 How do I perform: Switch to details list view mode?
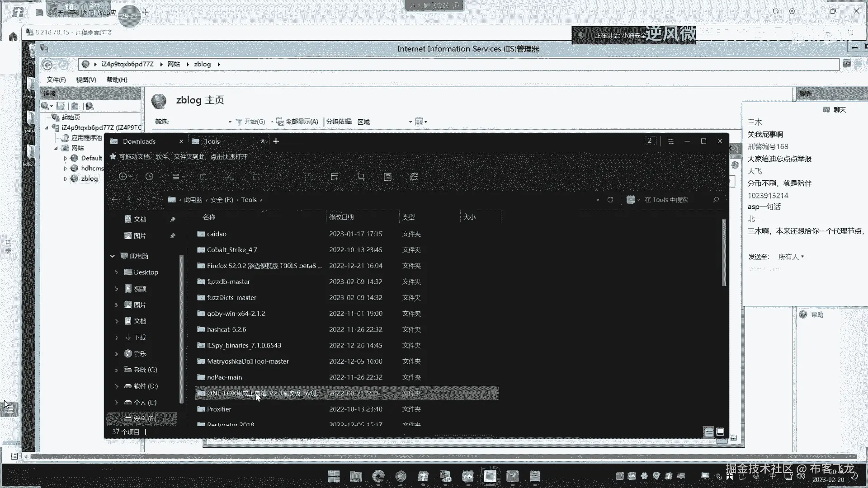[709, 432]
